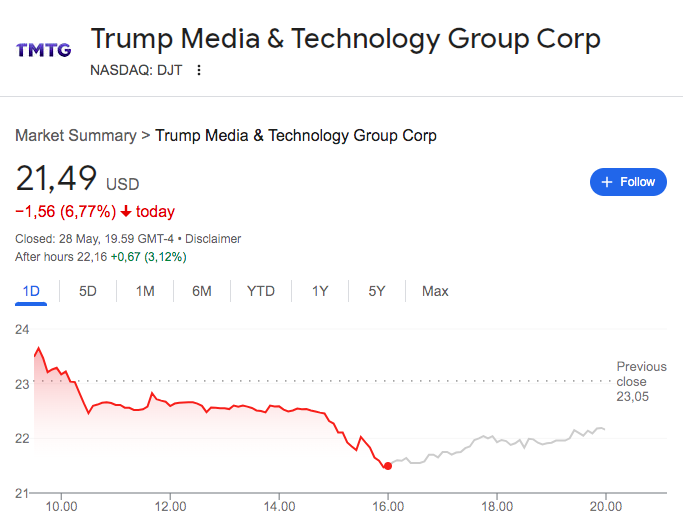This screenshot has width=683, height=522.
Task: Click the 21,49 USD price figure
Action: [x=77, y=180]
